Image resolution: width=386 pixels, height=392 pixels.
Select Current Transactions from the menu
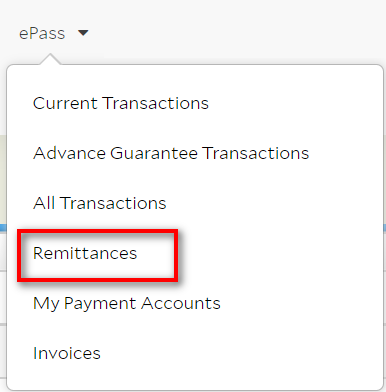tap(121, 103)
